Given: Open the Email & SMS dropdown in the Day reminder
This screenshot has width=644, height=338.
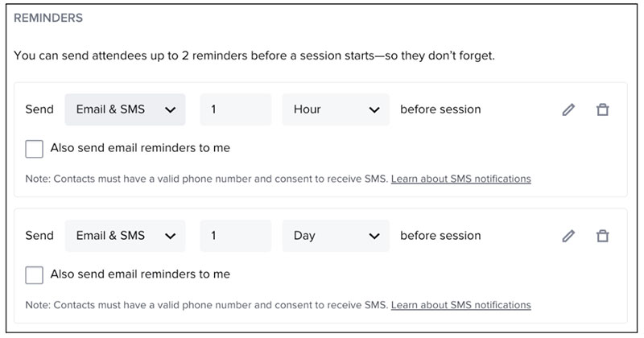Looking at the screenshot, I should (x=125, y=236).
